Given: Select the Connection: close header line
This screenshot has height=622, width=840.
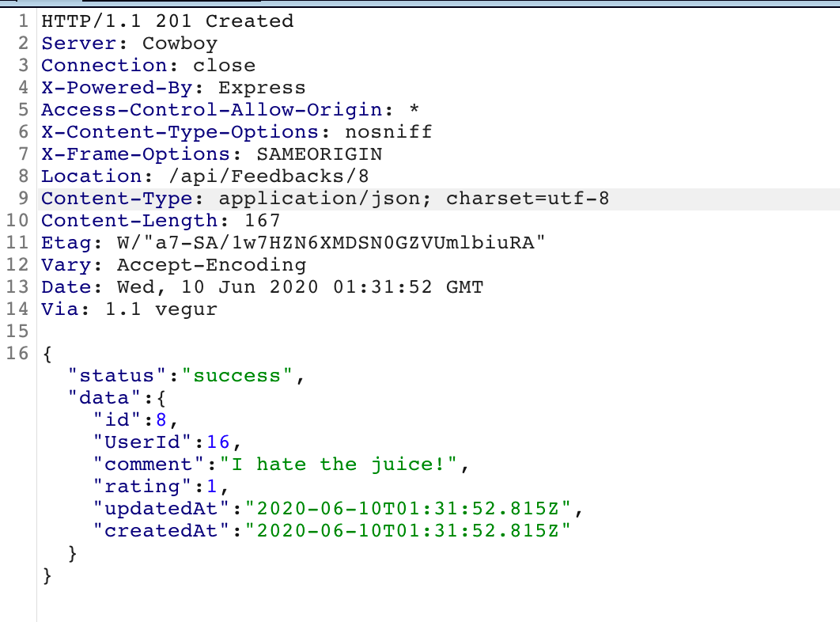Looking at the screenshot, I should (149, 66).
